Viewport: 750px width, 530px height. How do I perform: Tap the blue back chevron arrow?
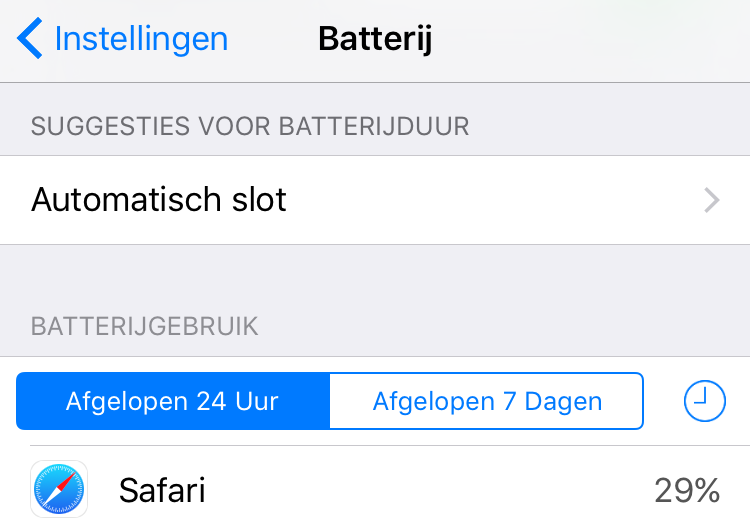pos(30,40)
